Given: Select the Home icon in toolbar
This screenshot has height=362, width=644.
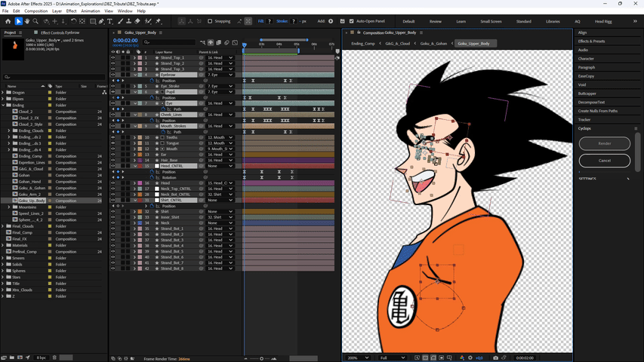Looking at the screenshot, I should click(8, 21).
